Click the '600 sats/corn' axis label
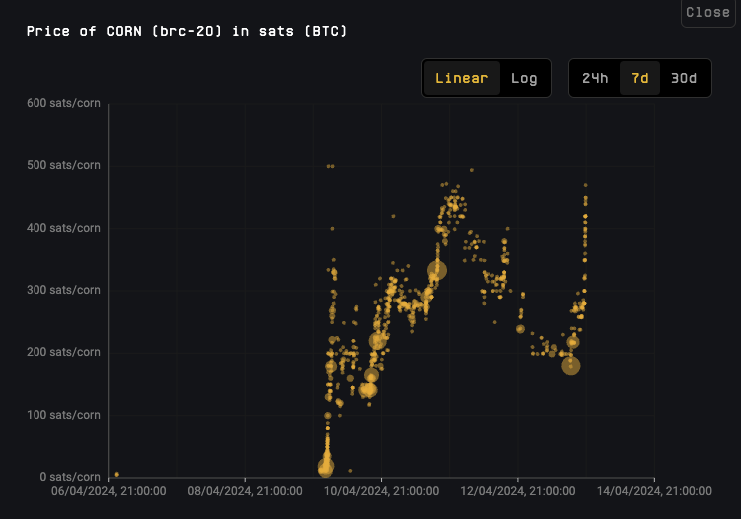This screenshot has height=519, width=741. 64,103
